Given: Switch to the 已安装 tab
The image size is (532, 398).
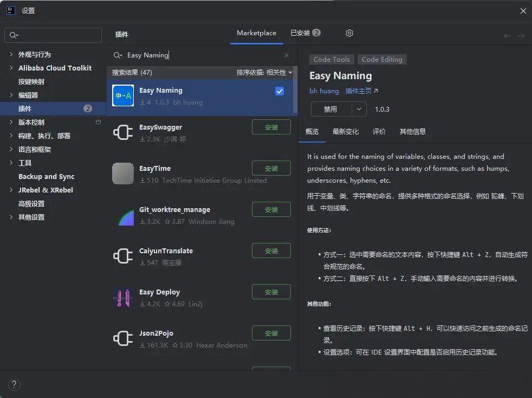Looking at the screenshot, I should pos(304,33).
